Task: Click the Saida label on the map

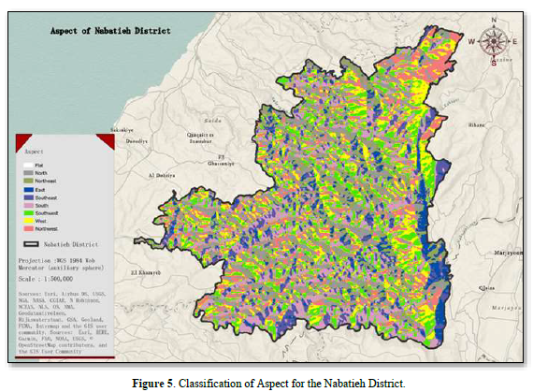Action: pyautogui.click(x=213, y=121)
